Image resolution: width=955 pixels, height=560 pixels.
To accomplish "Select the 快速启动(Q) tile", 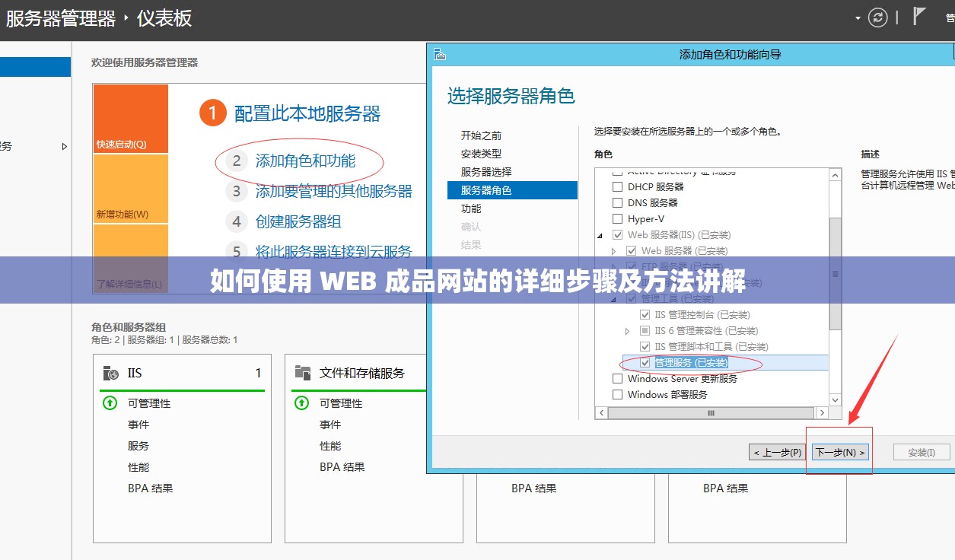I will 130,119.
